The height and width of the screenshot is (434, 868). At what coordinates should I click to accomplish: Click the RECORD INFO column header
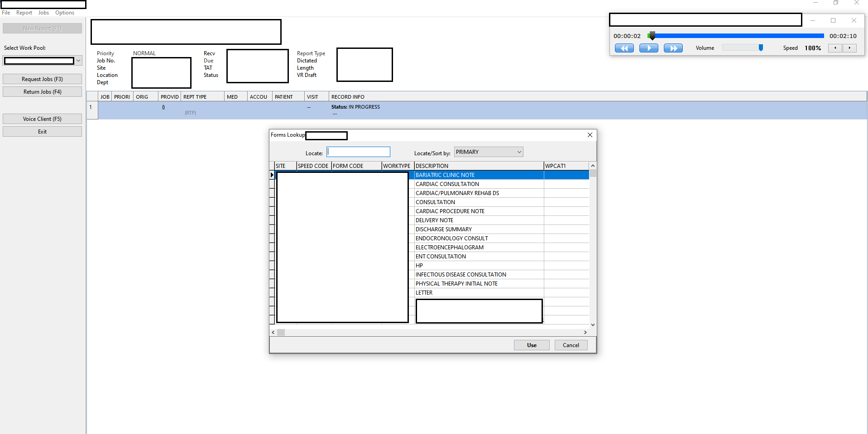point(598,97)
